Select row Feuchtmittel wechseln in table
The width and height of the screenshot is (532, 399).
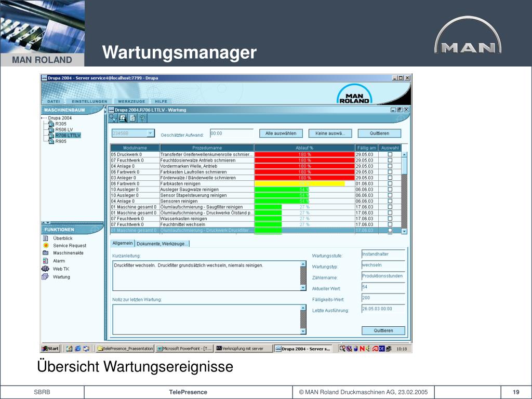[x=256, y=224]
